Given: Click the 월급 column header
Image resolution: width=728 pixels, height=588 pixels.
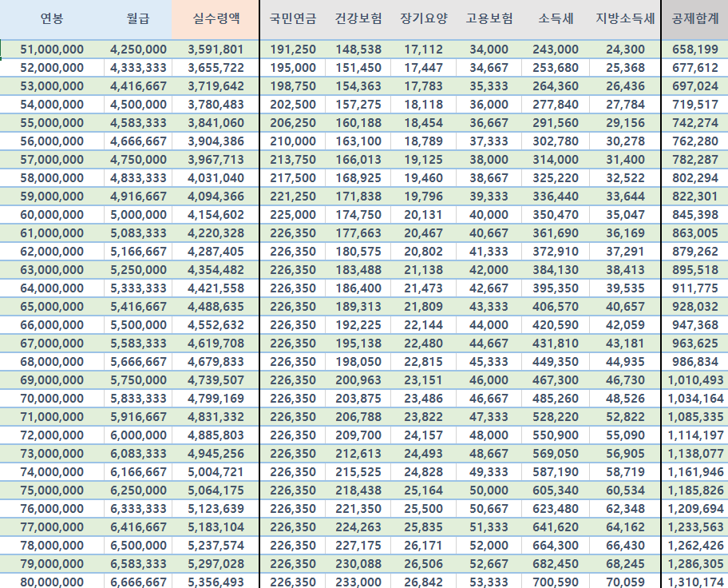Looking at the screenshot, I should click(138, 18).
